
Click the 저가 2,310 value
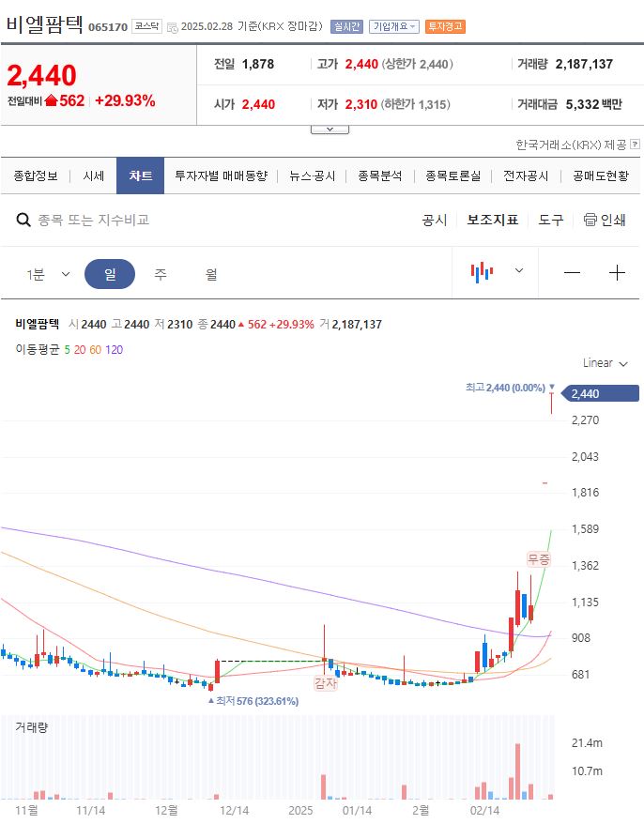pyautogui.click(x=361, y=104)
